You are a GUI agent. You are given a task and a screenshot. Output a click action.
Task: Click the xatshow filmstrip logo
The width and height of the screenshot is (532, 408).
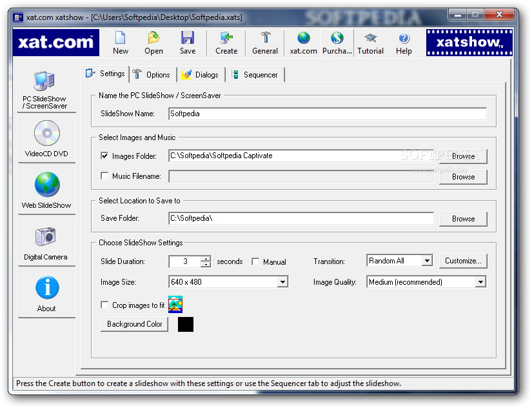click(x=469, y=43)
